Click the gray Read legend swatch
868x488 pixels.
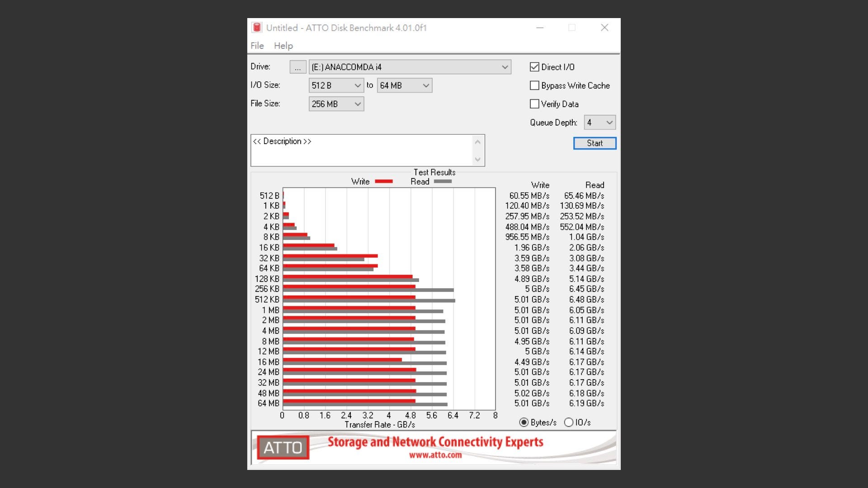tap(443, 182)
